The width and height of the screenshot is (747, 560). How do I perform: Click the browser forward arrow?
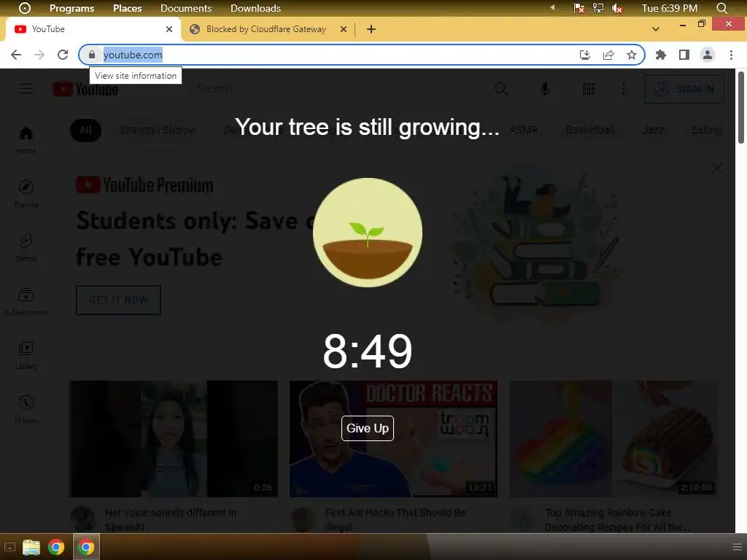click(x=39, y=55)
